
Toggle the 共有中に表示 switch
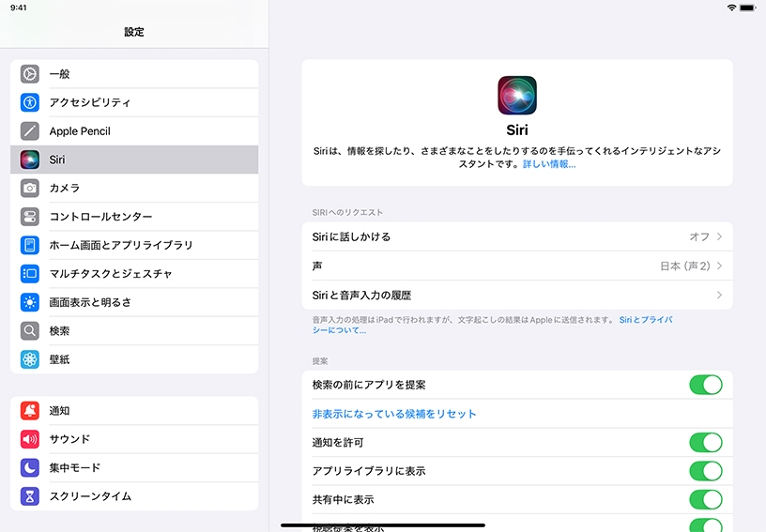click(x=706, y=499)
